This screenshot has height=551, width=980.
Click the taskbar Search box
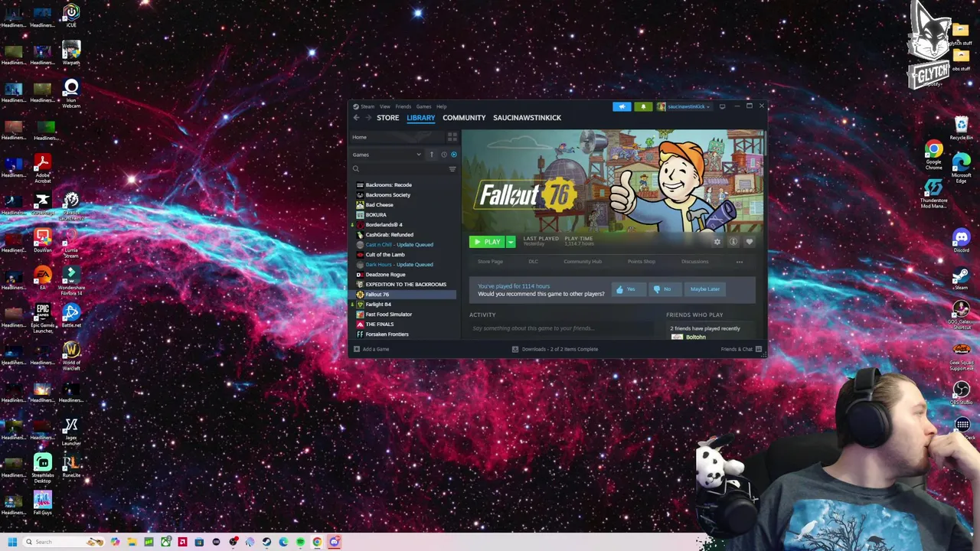(x=63, y=542)
